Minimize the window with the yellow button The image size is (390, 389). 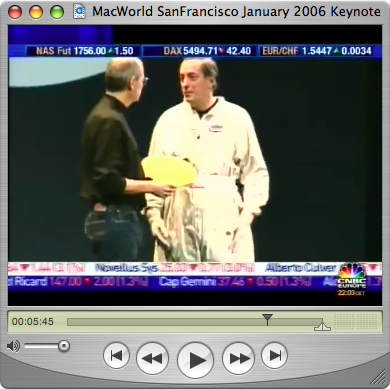36,12
